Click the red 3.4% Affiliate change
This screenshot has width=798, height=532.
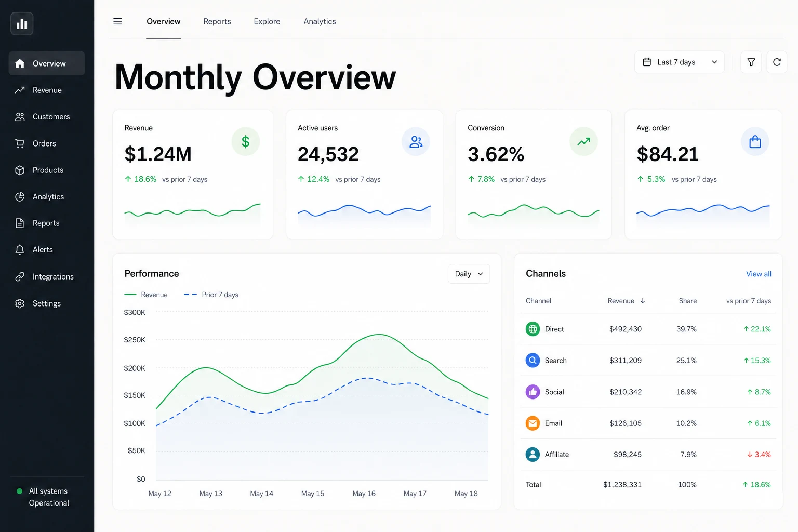759,455
